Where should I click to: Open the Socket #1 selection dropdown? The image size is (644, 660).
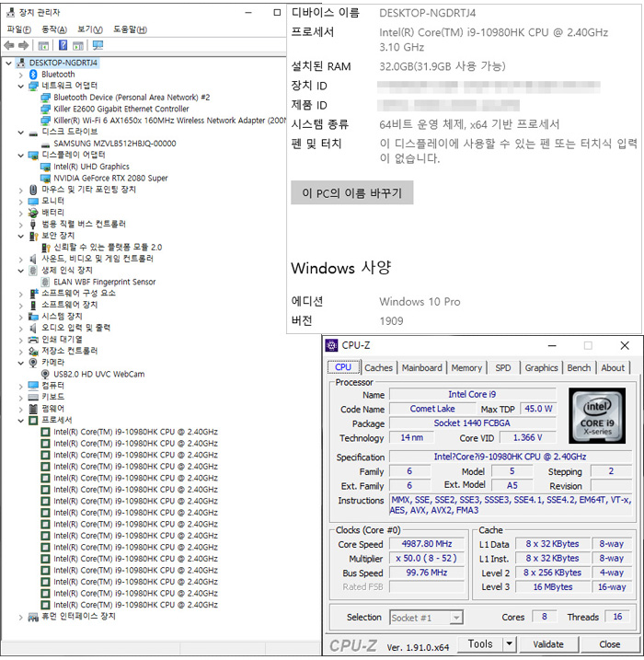[x=455, y=618]
